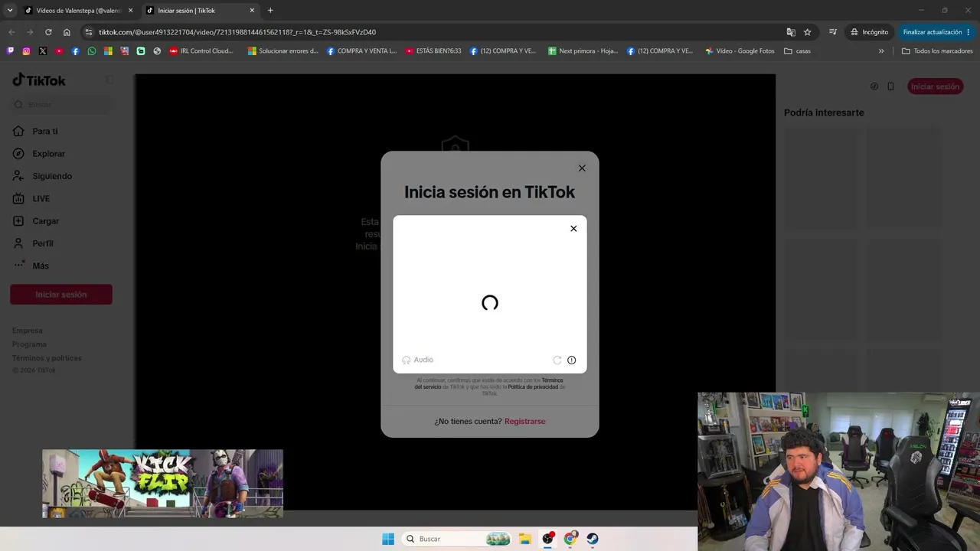
Task: View site information icon in address bar
Action: (x=89, y=32)
